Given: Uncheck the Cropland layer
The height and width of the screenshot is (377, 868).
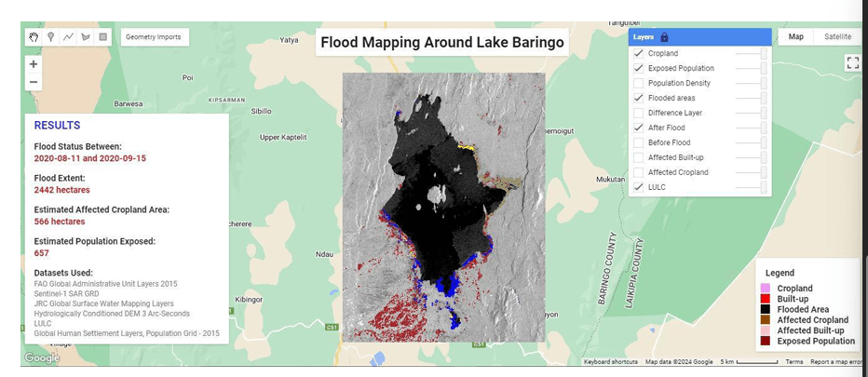Looking at the screenshot, I should tap(638, 54).
